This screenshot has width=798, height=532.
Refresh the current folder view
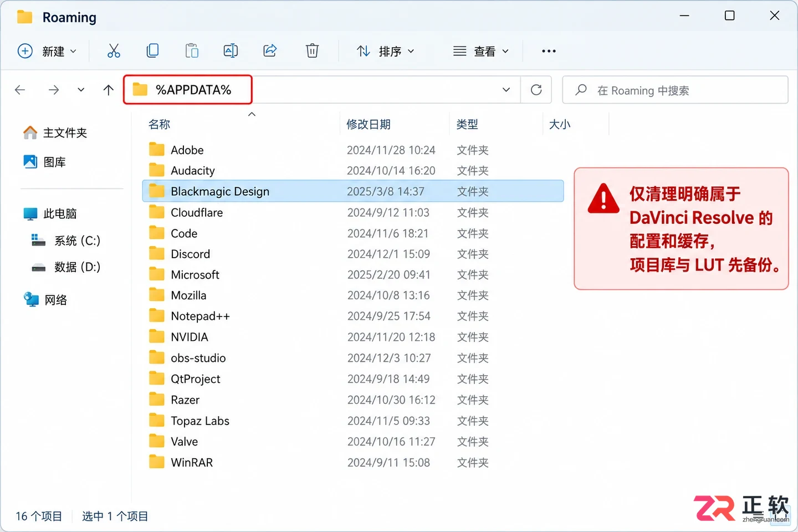coord(536,90)
